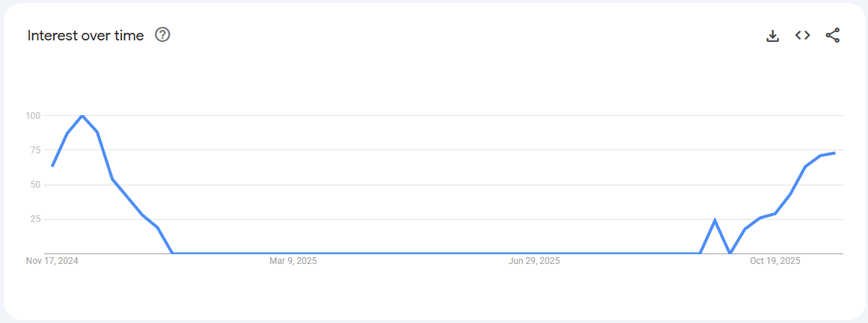The image size is (868, 323).
Task: Click the help question mark icon
Action: tap(162, 35)
